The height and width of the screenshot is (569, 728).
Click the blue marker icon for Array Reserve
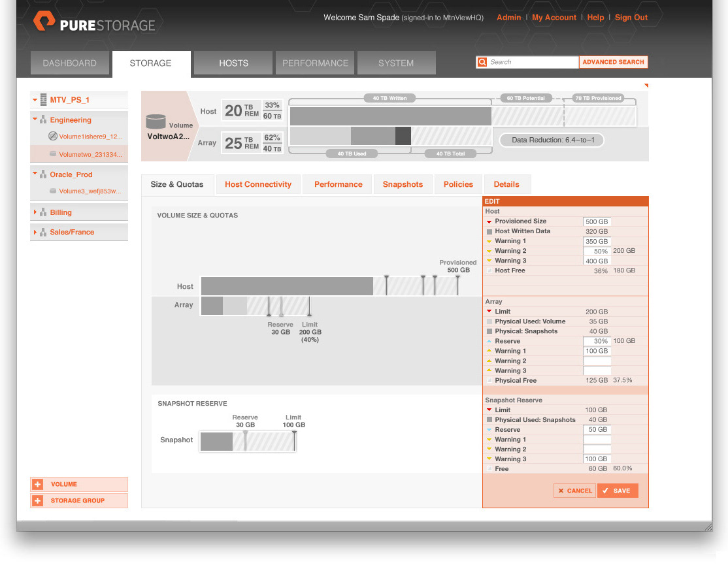click(489, 341)
